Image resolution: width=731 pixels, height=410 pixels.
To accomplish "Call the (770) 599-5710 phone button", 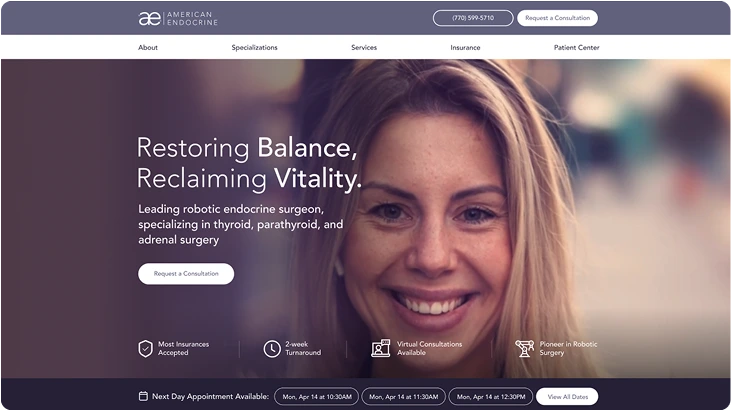I will pos(473,18).
